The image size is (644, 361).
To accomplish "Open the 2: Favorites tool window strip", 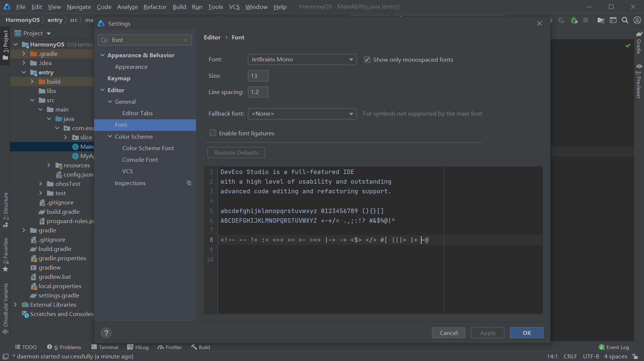I will (5, 255).
